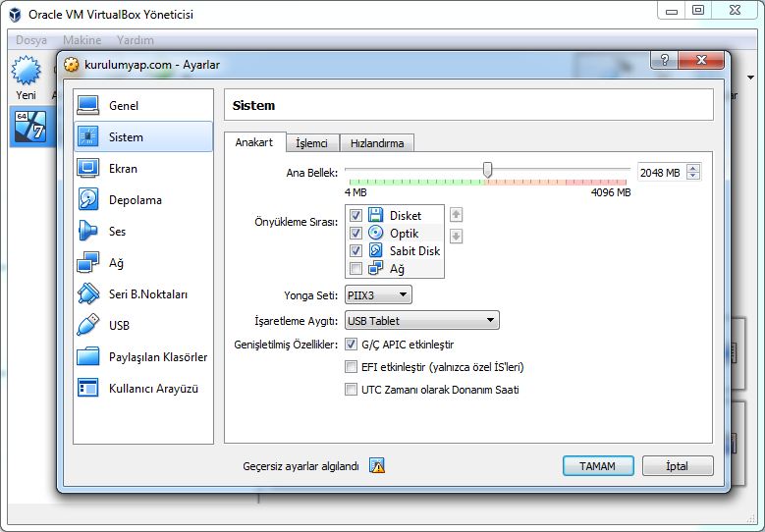This screenshot has height=532, width=765.
Task: Open the Ses audio settings icon
Action: pyautogui.click(x=87, y=231)
